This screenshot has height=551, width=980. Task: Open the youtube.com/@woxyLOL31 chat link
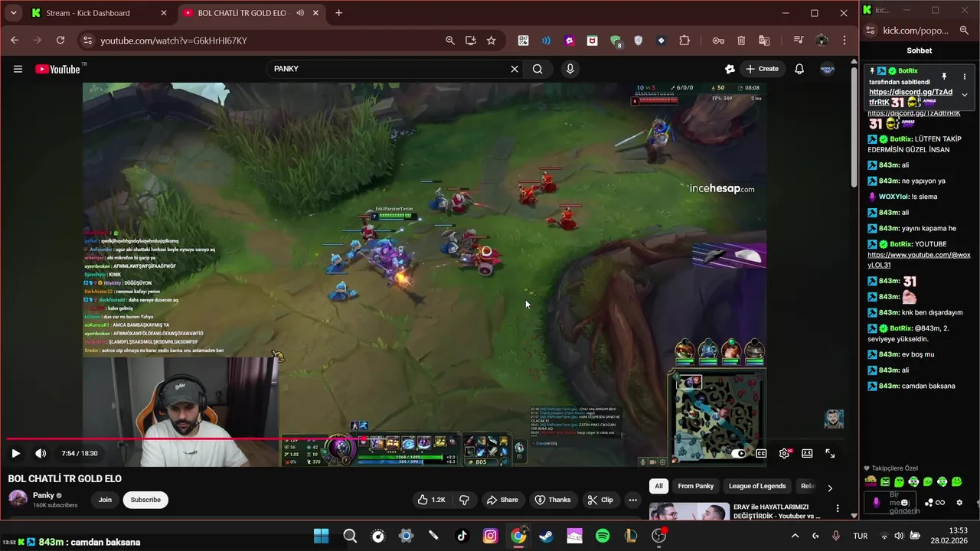tap(919, 259)
